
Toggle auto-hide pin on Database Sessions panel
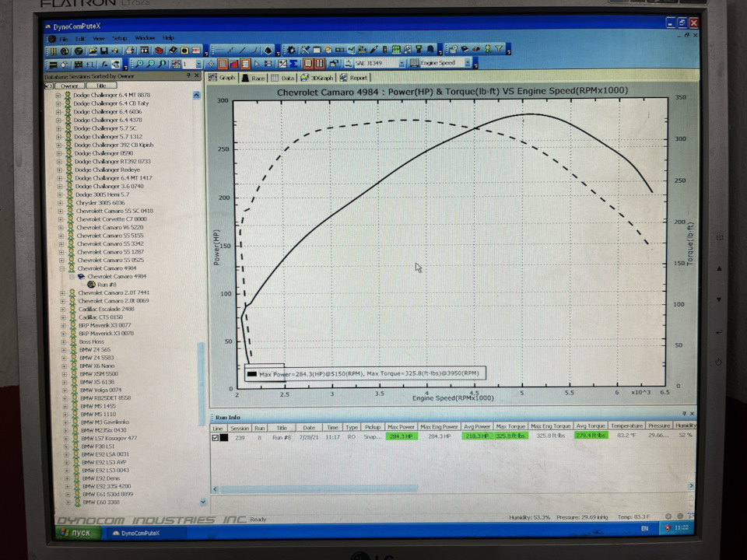click(188, 75)
